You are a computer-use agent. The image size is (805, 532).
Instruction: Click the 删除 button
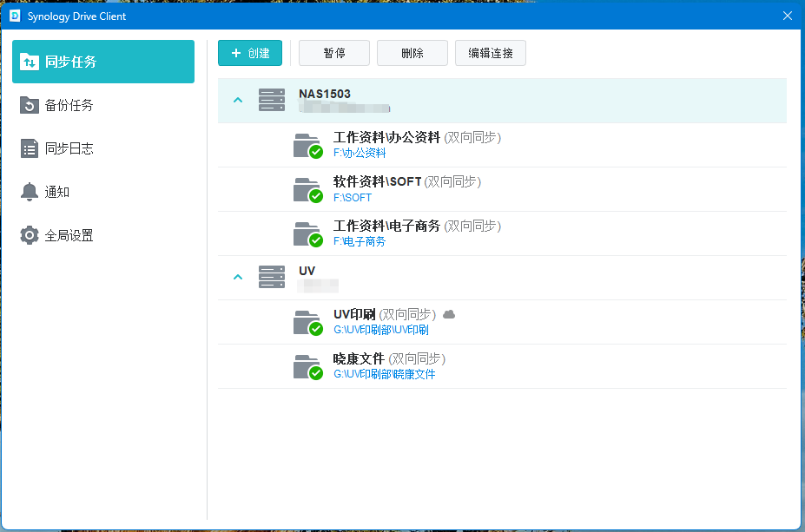click(412, 53)
